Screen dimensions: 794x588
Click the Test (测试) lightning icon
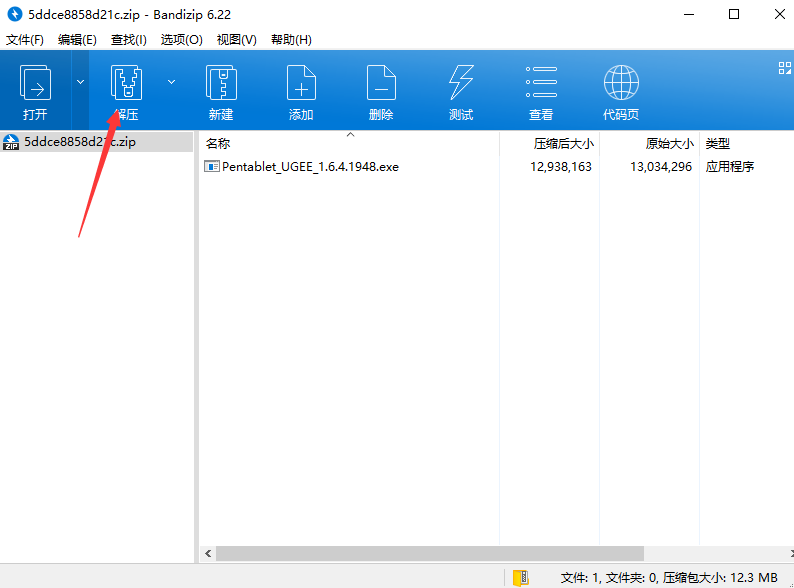coord(461,83)
